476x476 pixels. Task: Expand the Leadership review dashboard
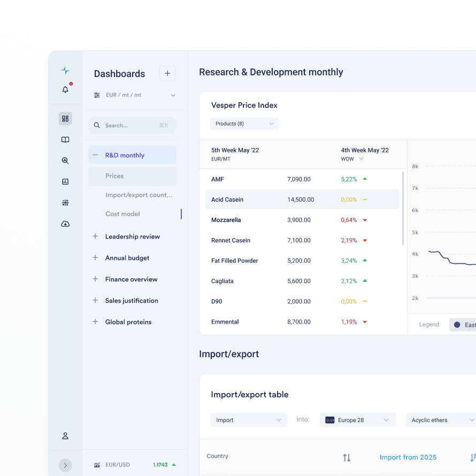[x=95, y=236]
